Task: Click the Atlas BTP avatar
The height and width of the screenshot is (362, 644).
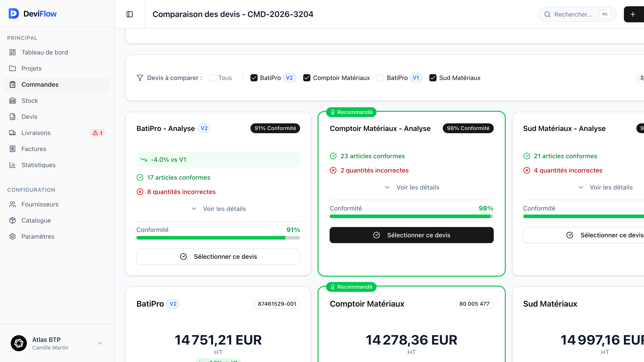Action: (x=19, y=343)
